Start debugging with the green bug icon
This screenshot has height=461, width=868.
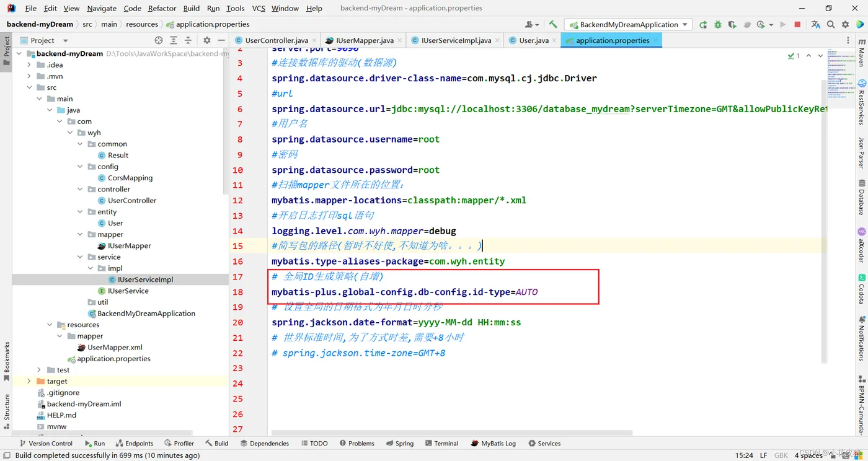[x=718, y=25]
